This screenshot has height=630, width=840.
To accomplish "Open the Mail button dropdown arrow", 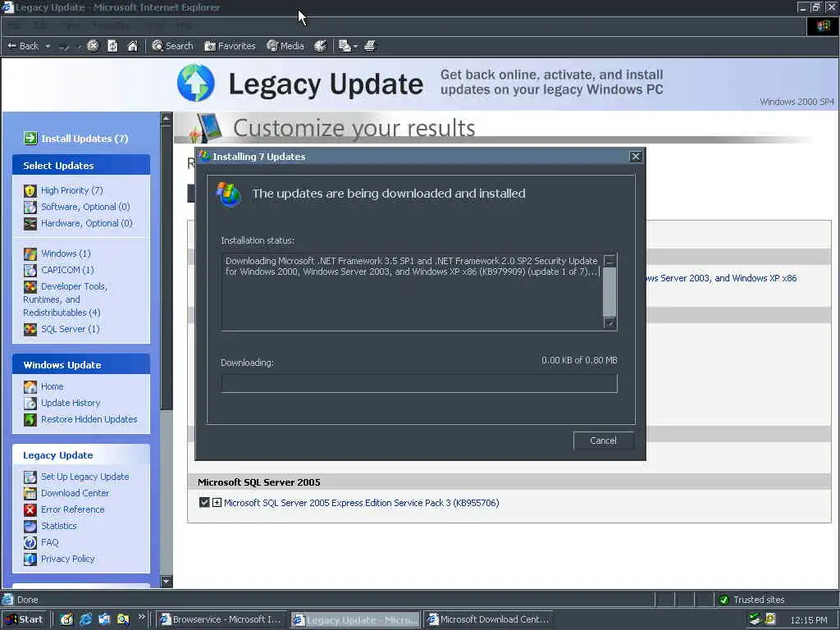I will (355, 47).
